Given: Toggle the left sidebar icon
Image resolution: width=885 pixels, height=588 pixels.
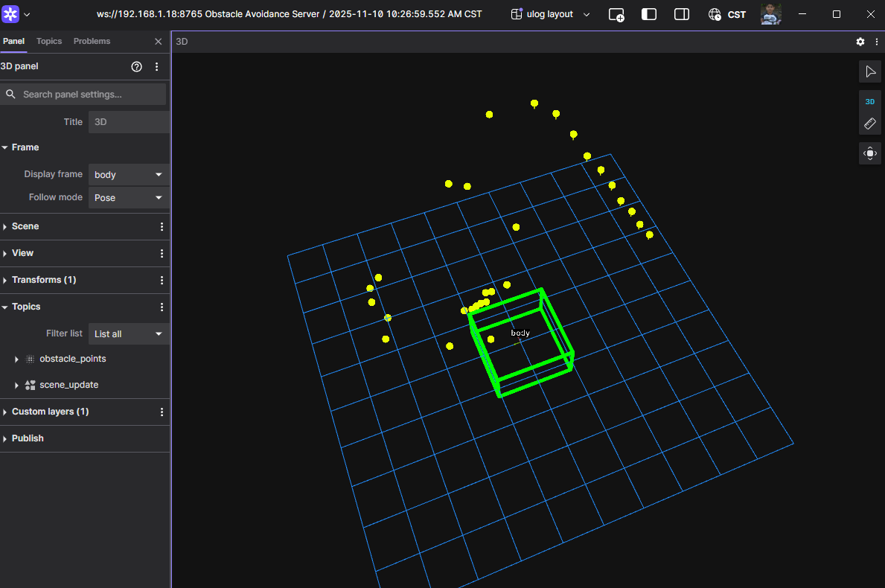Looking at the screenshot, I should click(x=649, y=15).
